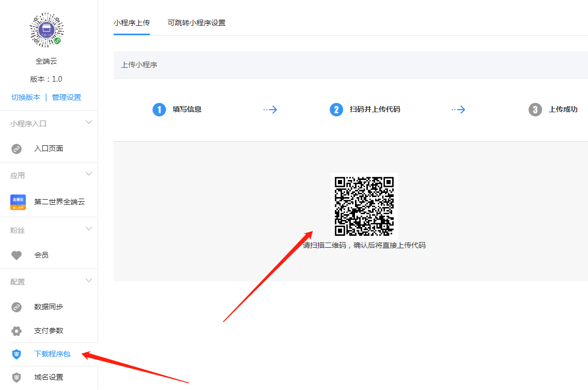
Task: Collapse the 粉丝 section chevron
Action: click(89, 229)
